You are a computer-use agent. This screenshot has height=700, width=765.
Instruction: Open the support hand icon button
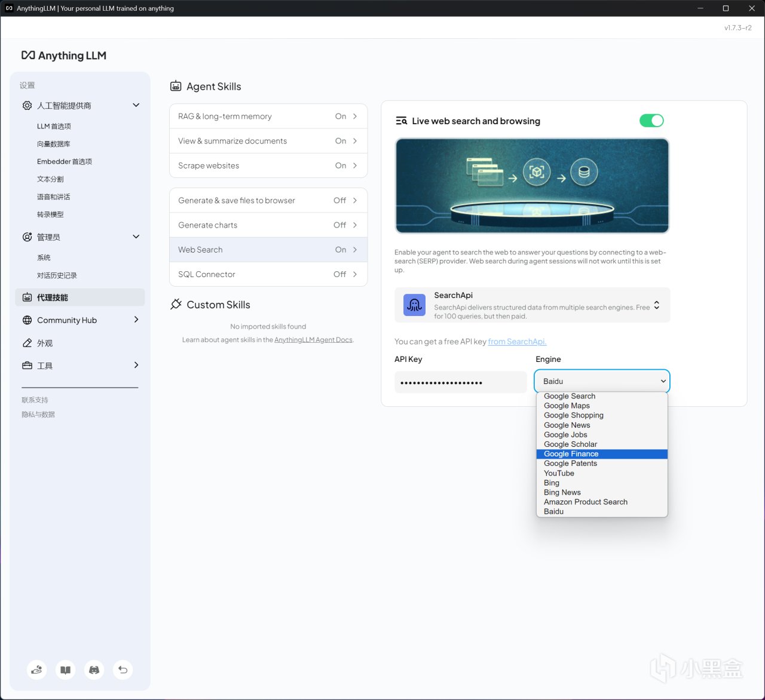pyautogui.click(x=37, y=670)
